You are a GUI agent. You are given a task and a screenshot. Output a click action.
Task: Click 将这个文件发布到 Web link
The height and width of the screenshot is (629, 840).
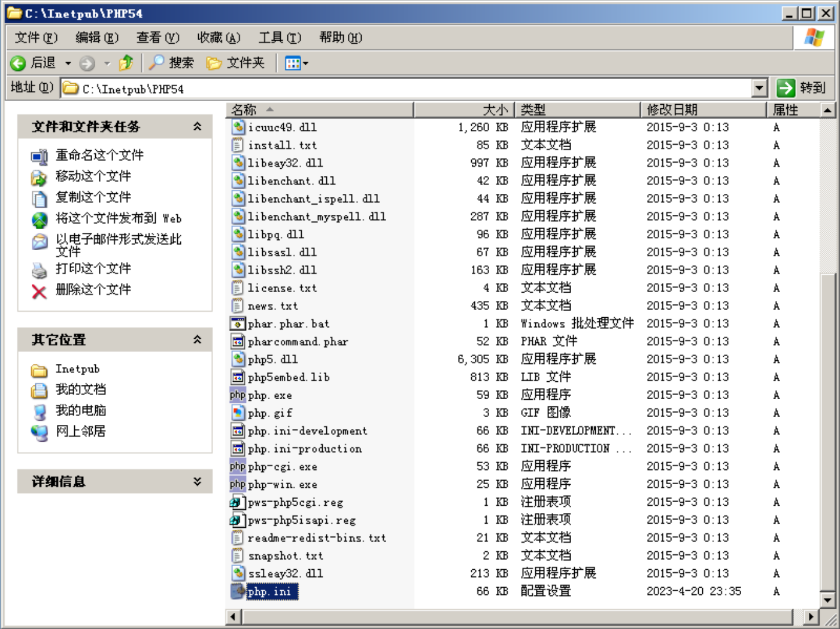(119, 218)
